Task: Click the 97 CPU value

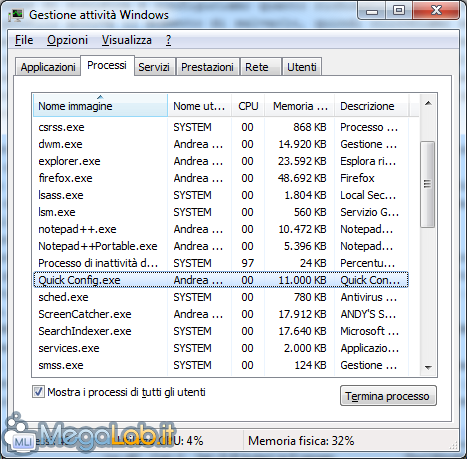Action: 247,263
